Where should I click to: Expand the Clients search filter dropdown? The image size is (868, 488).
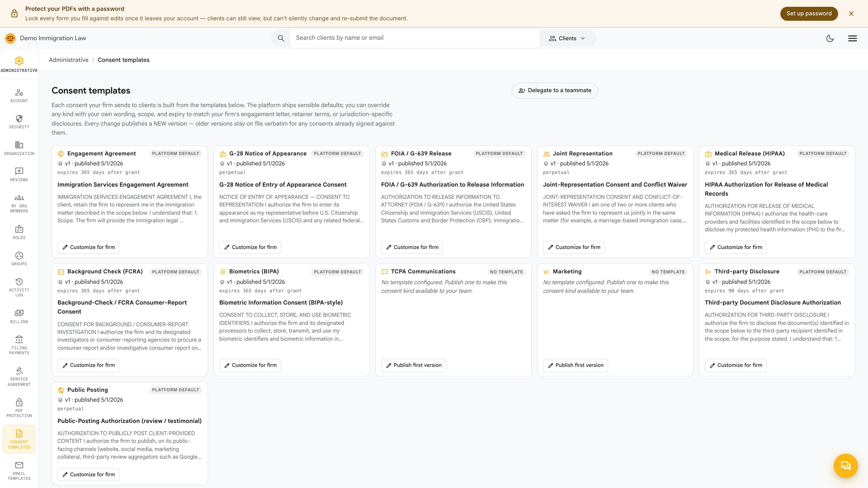click(567, 38)
